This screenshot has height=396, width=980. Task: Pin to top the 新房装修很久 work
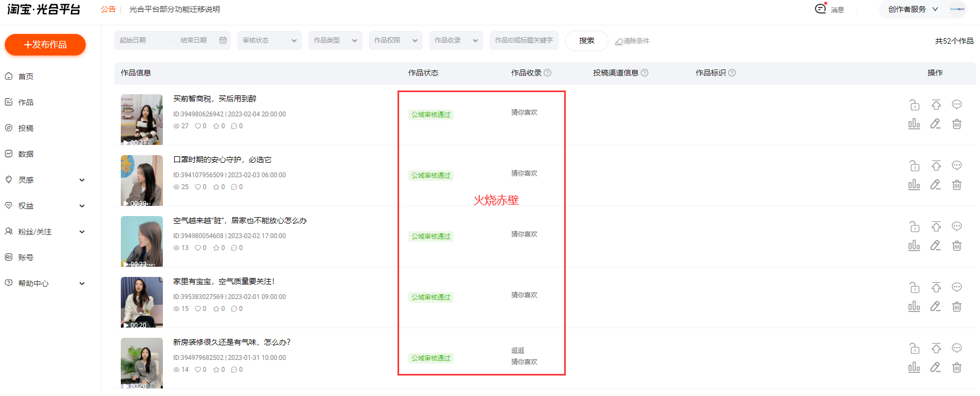(x=936, y=348)
